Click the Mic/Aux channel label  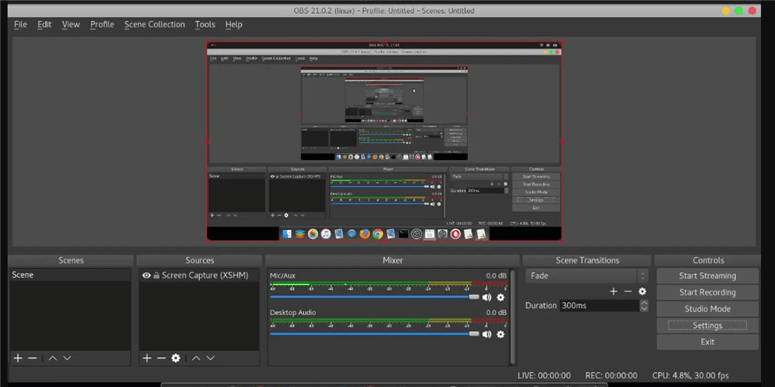(x=282, y=275)
